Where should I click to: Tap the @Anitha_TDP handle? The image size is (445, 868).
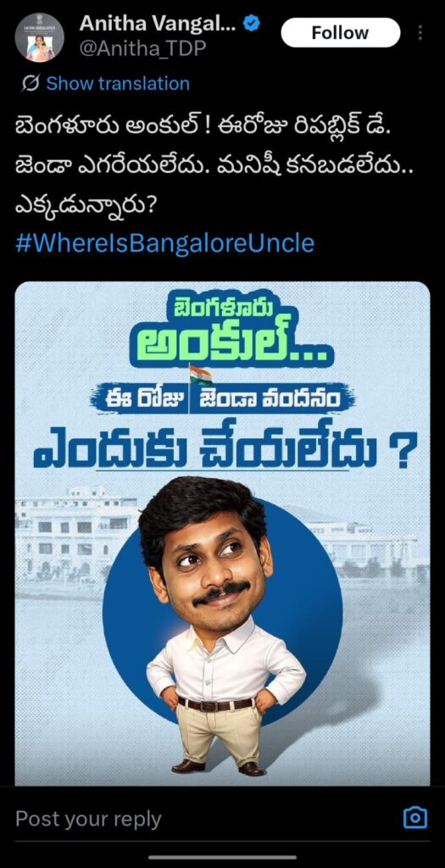[x=142, y=48]
